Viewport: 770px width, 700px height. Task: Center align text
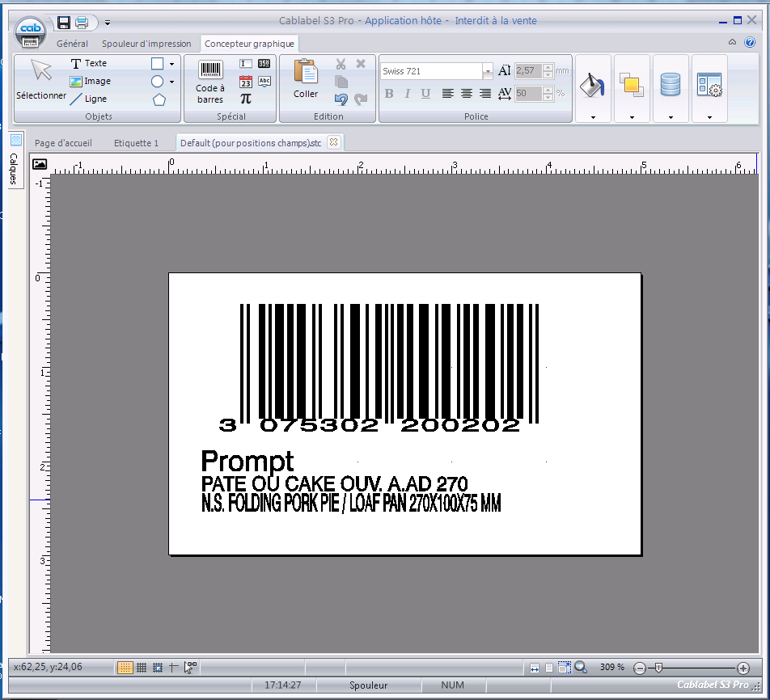(467, 93)
